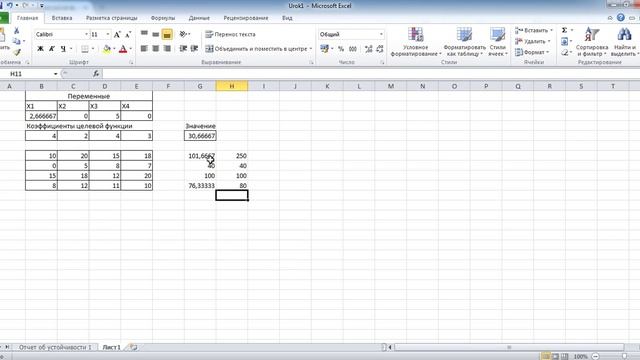The height and width of the screenshot is (360, 640).
Task: Open Найти и выделить menu
Action: click(624, 42)
